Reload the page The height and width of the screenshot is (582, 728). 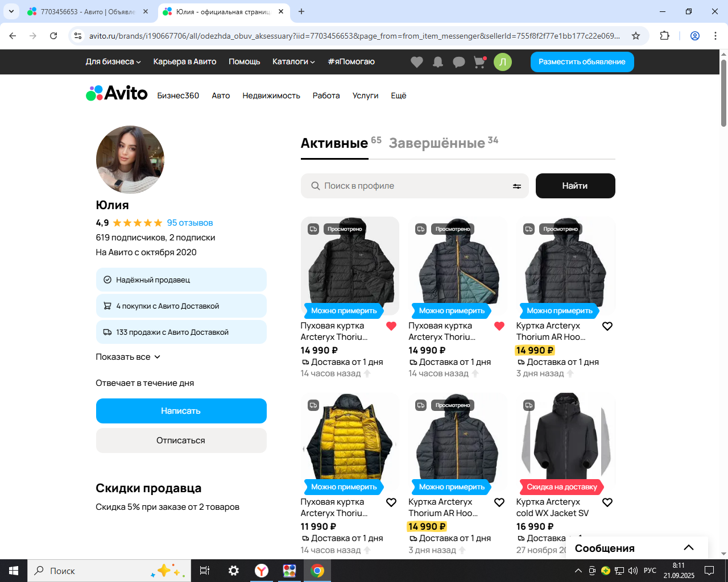pos(53,36)
